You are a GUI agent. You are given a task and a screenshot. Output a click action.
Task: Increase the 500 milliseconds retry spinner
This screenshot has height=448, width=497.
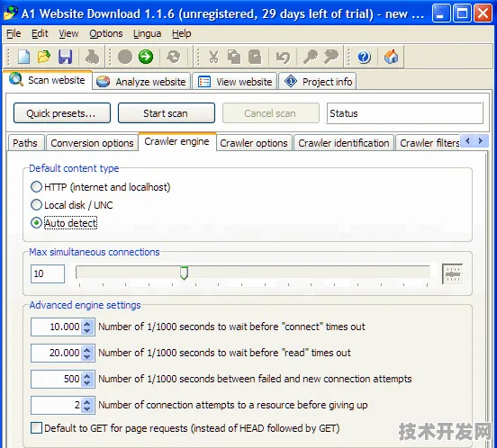click(87, 375)
